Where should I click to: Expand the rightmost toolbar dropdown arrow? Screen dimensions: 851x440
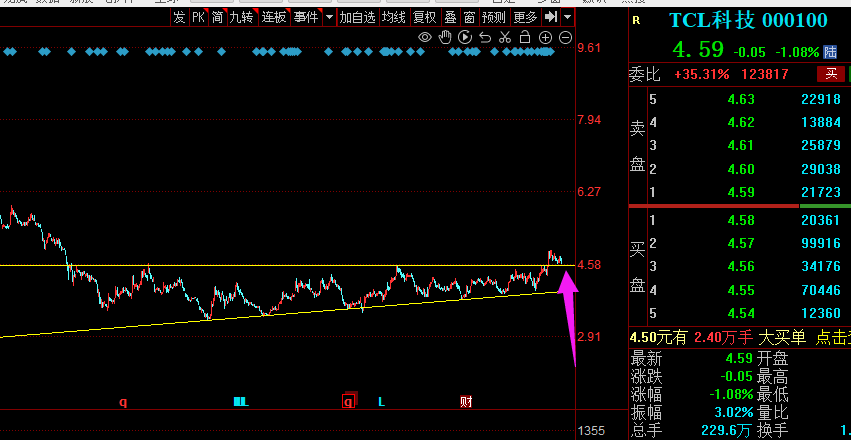tap(567, 17)
